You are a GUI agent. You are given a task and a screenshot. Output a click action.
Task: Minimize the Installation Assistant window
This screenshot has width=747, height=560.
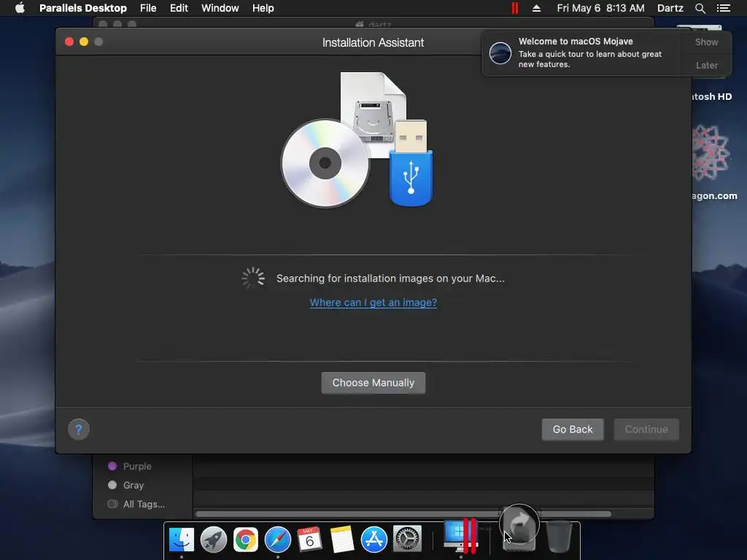(84, 42)
